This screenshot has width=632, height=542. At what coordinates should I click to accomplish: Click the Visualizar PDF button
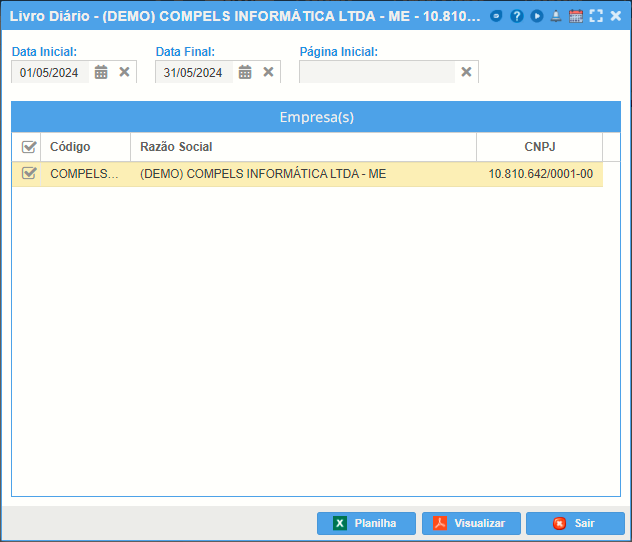[x=471, y=523]
